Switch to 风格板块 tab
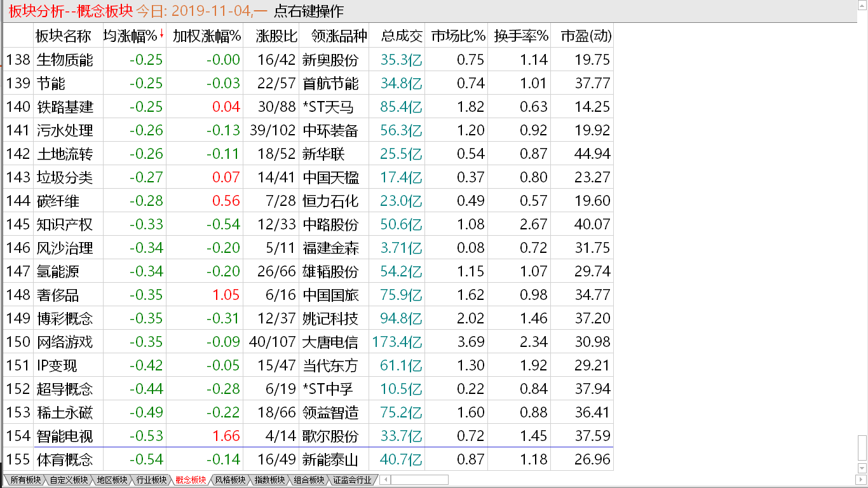 [231, 480]
